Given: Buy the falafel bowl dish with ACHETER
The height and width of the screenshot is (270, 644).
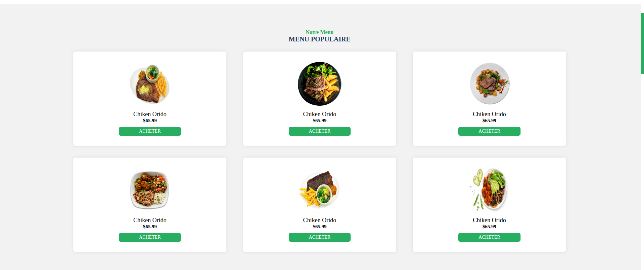Looking at the screenshot, I should [x=150, y=237].
